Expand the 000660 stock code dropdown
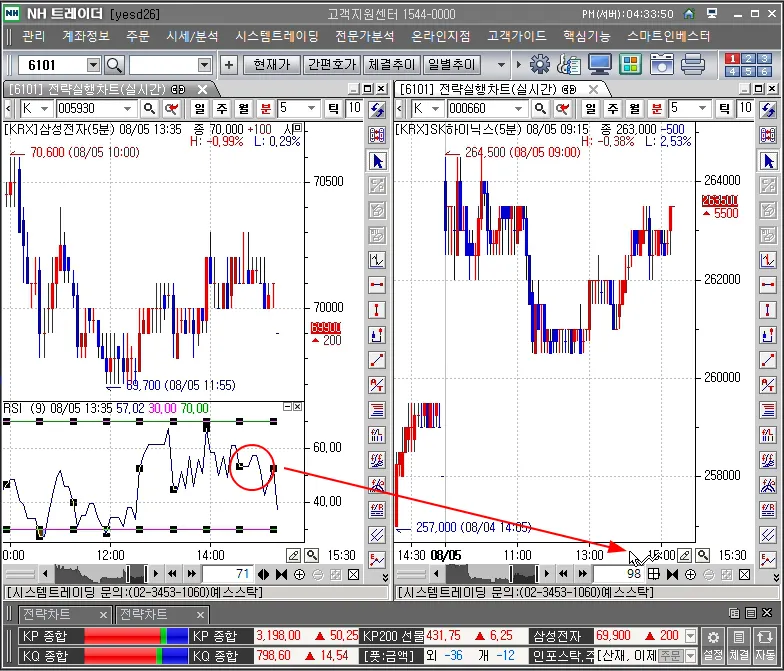 click(x=518, y=108)
